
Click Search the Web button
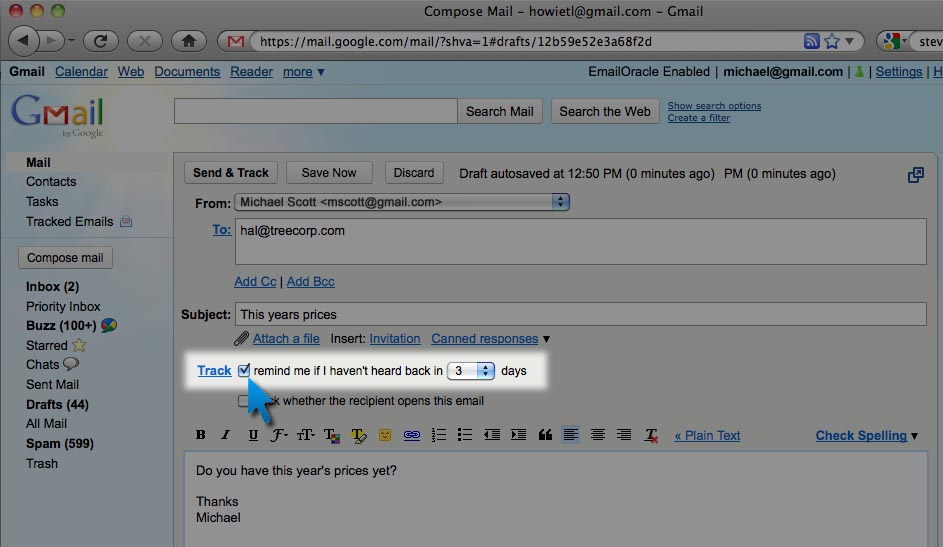coord(605,112)
